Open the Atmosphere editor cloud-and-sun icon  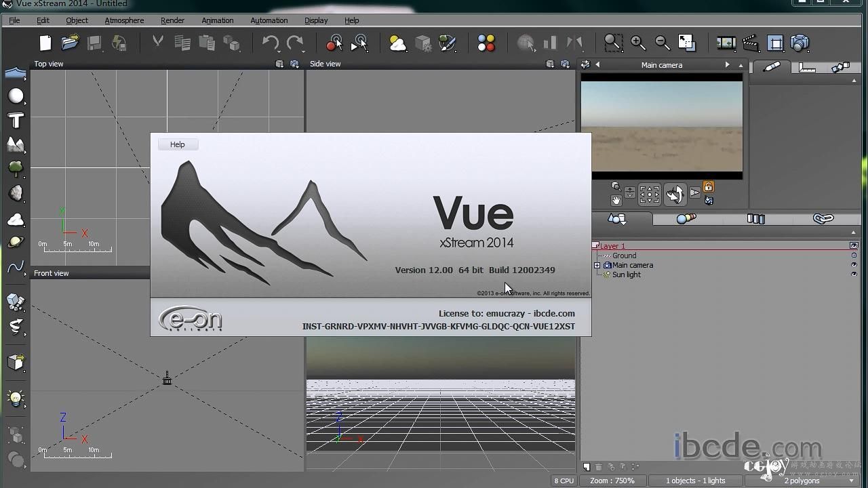point(398,43)
